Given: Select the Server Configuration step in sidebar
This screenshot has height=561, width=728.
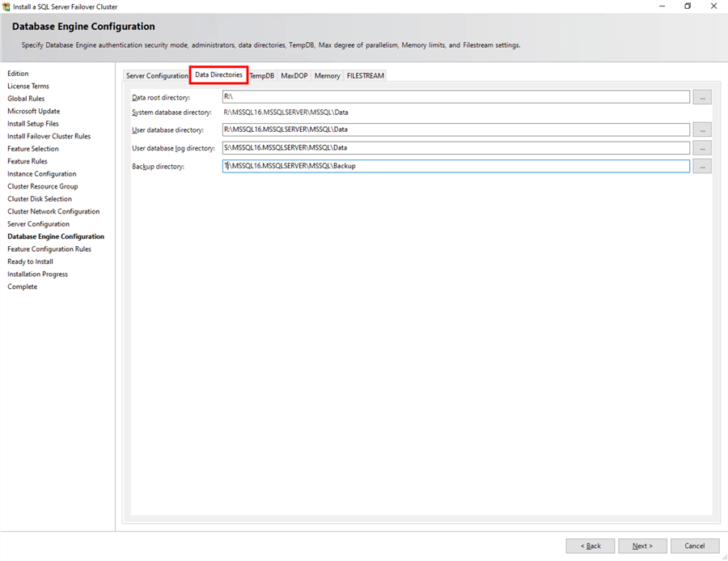Looking at the screenshot, I should 39,224.
